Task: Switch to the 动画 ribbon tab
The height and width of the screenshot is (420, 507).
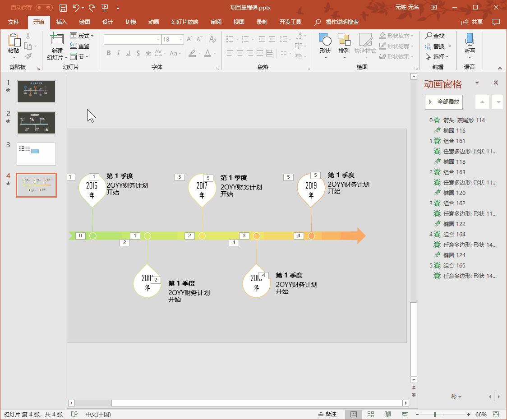Action: [153, 22]
